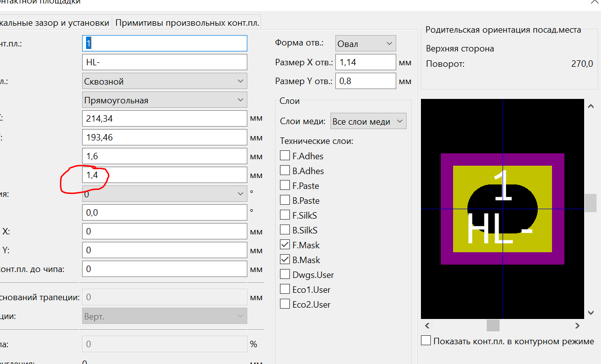This screenshot has width=601, height=364.
Task: Uncheck the F.Mask layer checkbox
Action: click(x=285, y=245)
